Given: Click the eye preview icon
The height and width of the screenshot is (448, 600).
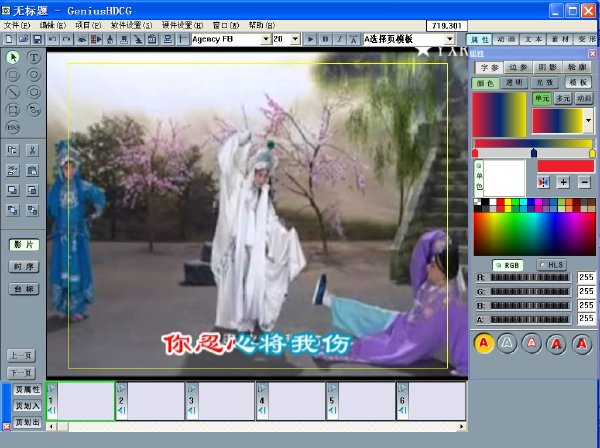Looking at the screenshot, I should pyautogui.click(x=81, y=39).
